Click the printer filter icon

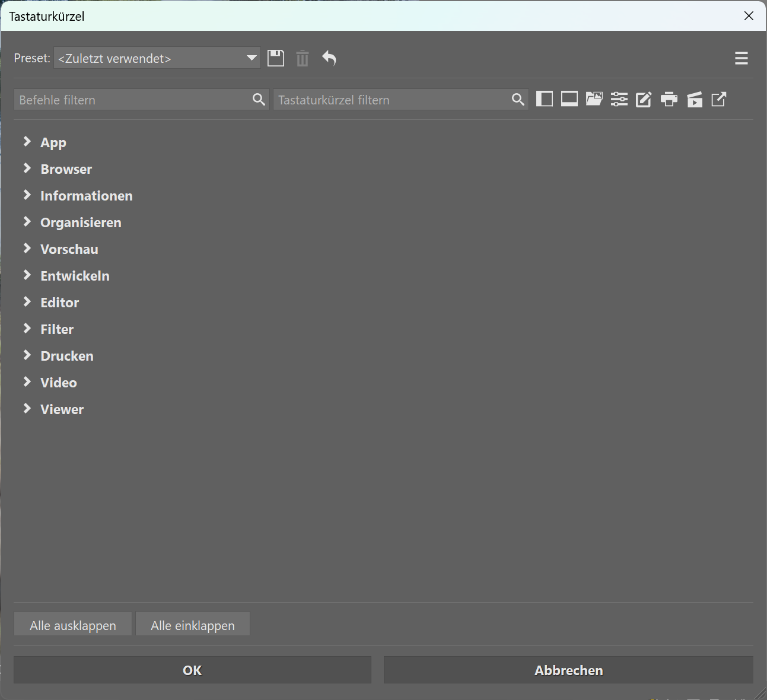click(x=669, y=99)
